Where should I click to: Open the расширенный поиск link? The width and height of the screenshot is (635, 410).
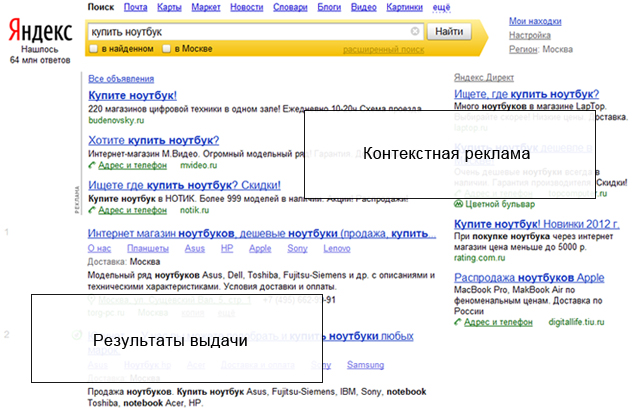click(384, 50)
